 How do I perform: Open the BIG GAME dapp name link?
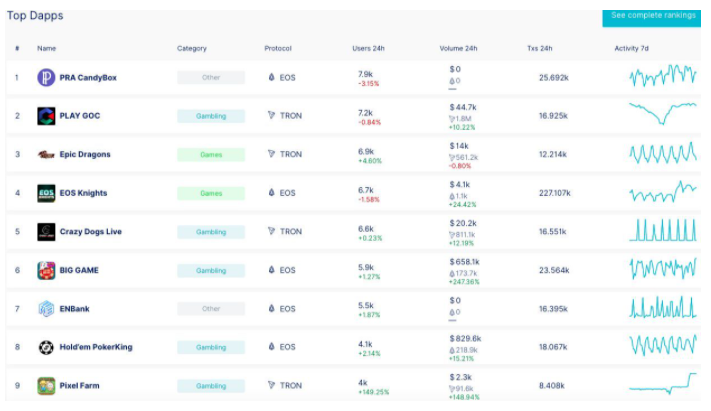(79, 270)
